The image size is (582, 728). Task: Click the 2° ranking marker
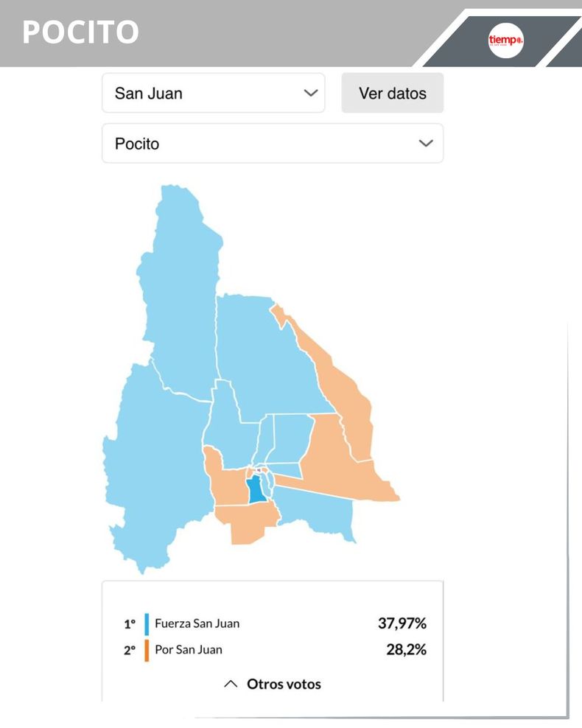130,651
